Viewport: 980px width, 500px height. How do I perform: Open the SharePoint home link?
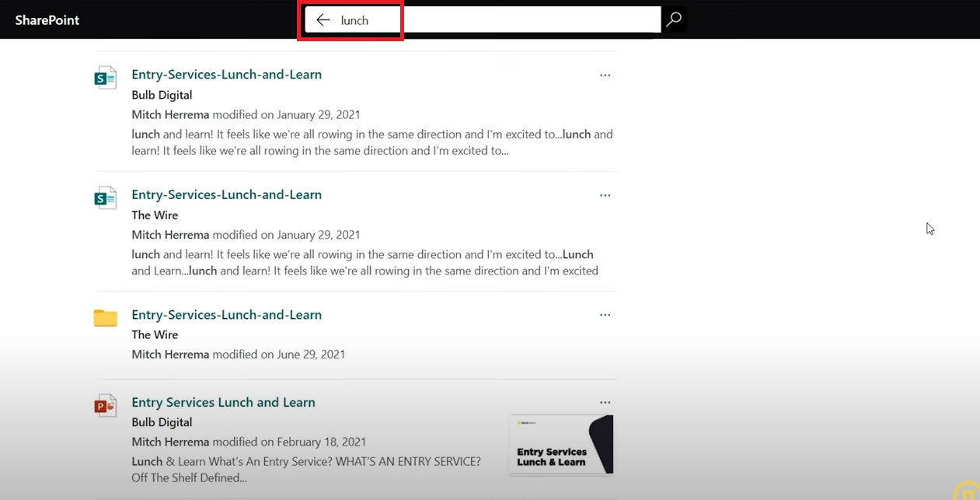pyautogui.click(x=47, y=20)
